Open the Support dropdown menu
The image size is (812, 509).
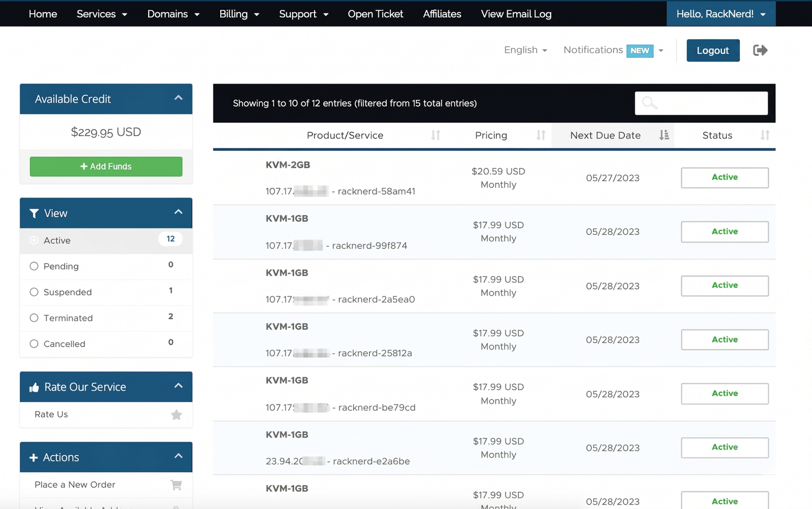pyautogui.click(x=303, y=14)
